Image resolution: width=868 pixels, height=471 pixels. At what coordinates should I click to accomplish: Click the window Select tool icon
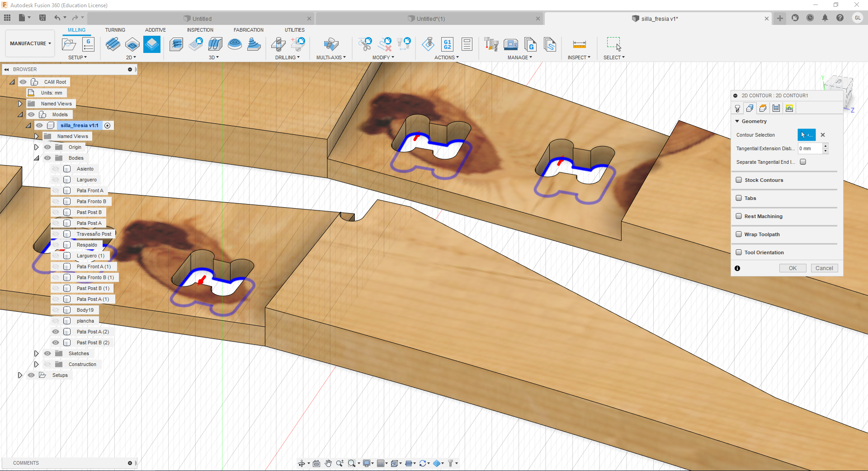point(614,44)
